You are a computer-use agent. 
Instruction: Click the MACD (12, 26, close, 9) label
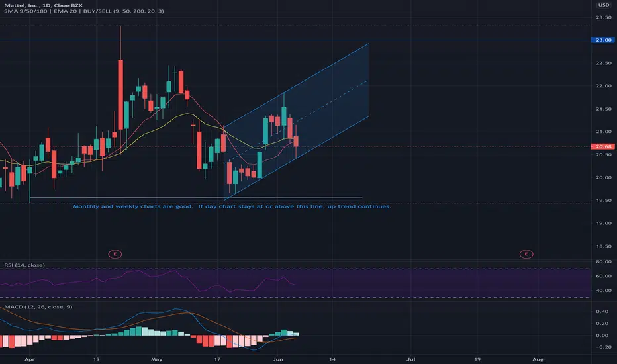[x=38, y=307]
